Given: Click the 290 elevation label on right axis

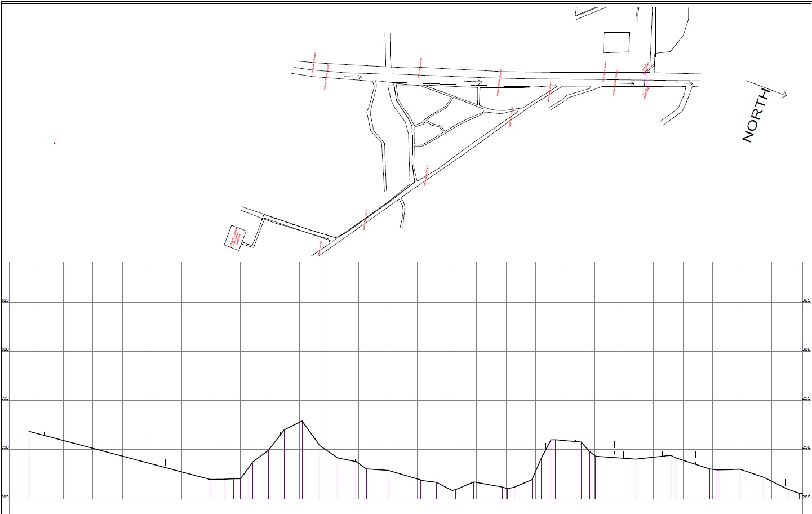Looking at the screenshot, I should click(x=806, y=447).
